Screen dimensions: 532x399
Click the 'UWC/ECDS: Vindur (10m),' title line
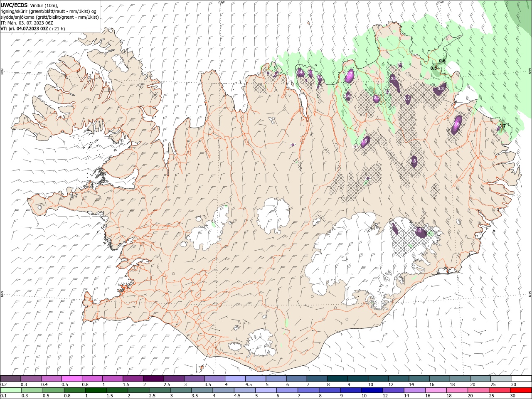pyautogui.click(x=30, y=5)
